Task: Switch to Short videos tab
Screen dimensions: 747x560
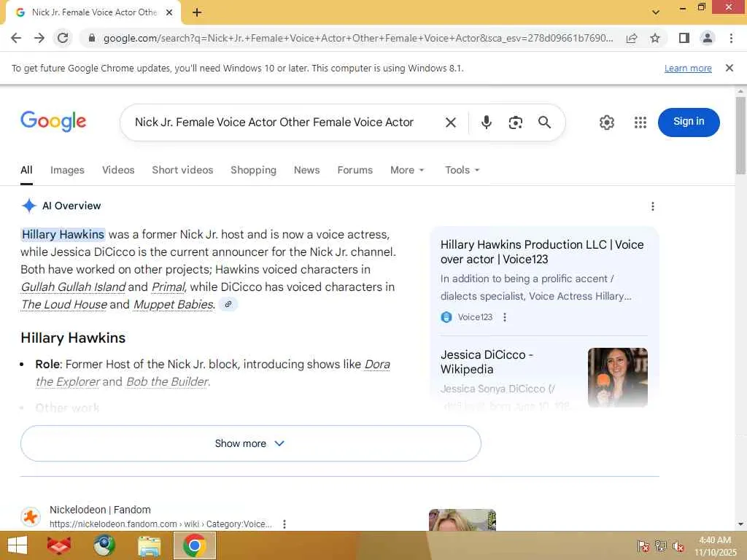Action: coord(182,170)
